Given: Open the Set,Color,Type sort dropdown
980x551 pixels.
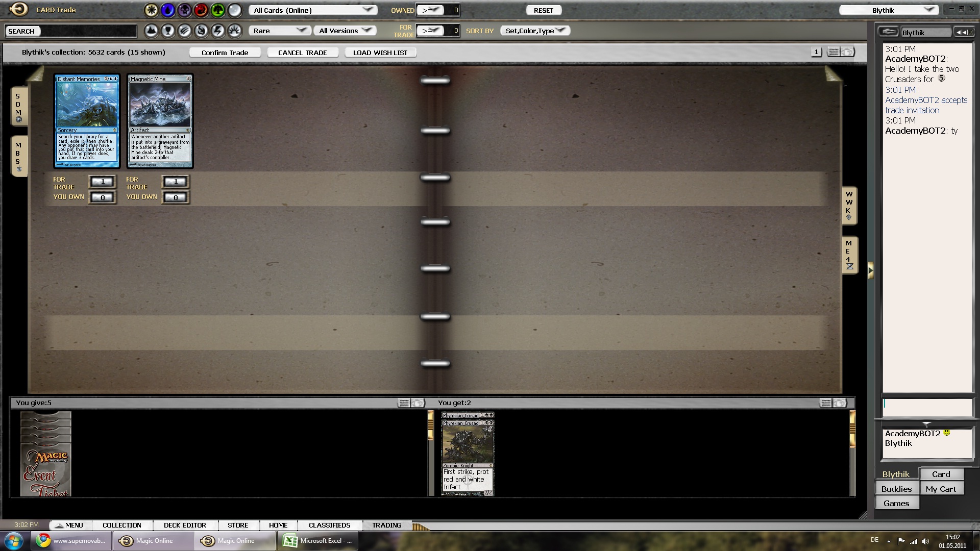Looking at the screenshot, I should (x=535, y=31).
